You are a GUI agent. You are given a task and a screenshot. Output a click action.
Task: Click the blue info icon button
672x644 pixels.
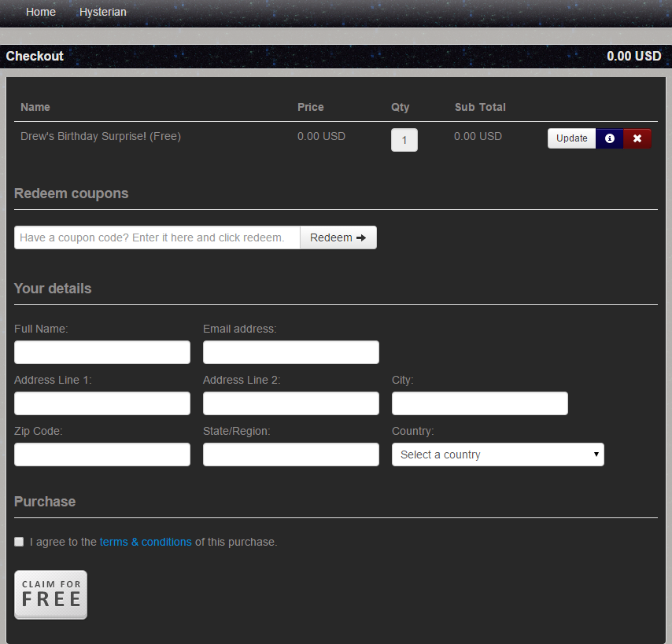(609, 138)
